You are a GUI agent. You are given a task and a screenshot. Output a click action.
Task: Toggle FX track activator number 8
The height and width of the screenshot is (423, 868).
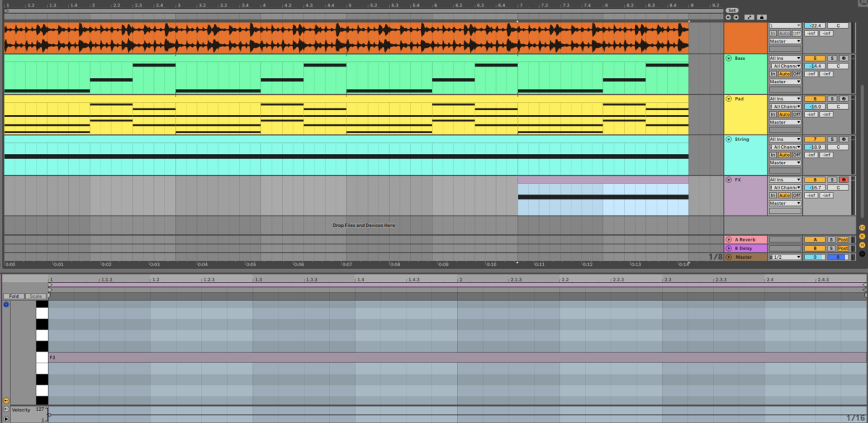click(815, 179)
